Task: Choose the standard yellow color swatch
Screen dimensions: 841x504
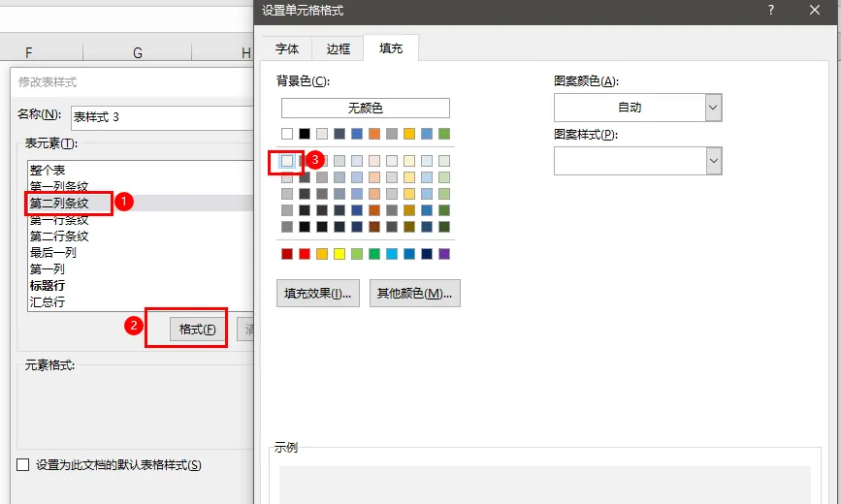Action: click(x=339, y=254)
